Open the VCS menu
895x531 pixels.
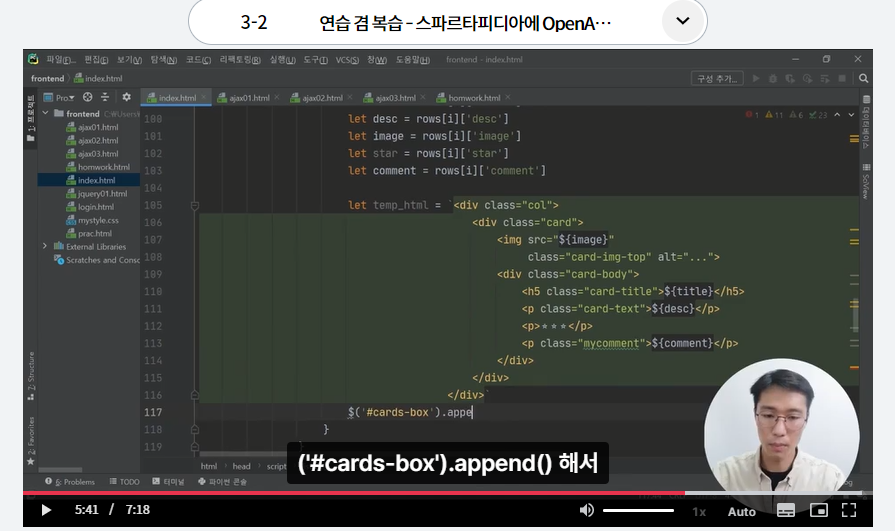pos(347,59)
